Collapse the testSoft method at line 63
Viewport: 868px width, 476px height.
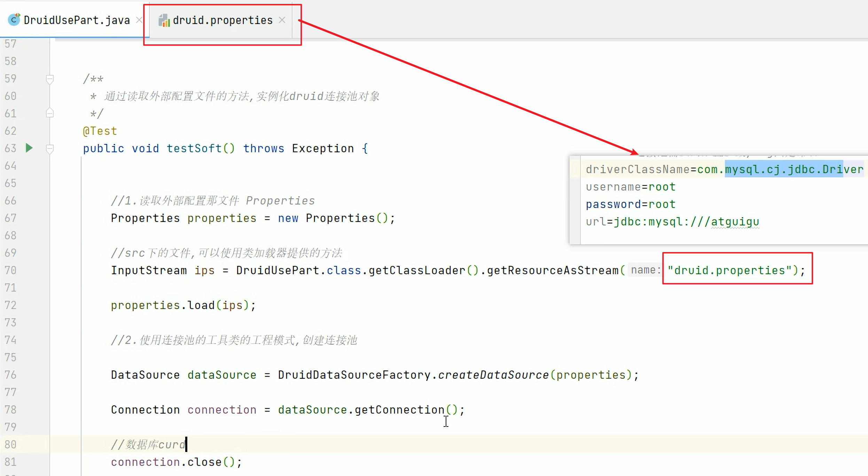point(50,149)
